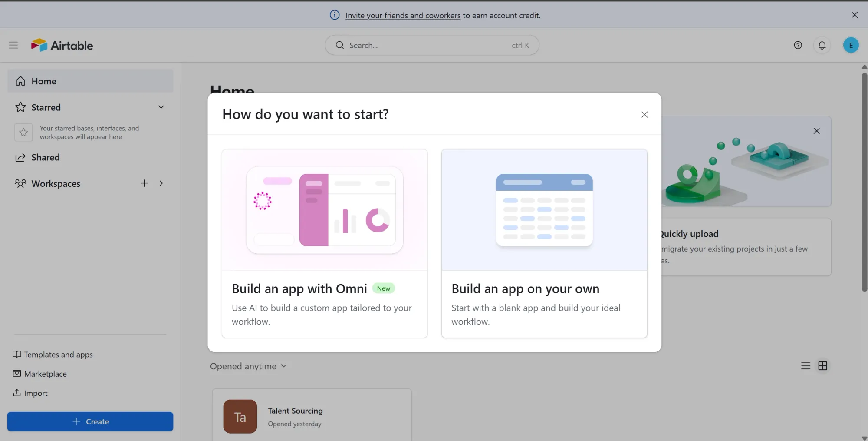This screenshot has width=868, height=441.
Task: Open Templates and apps
Action: click(53, 355)
